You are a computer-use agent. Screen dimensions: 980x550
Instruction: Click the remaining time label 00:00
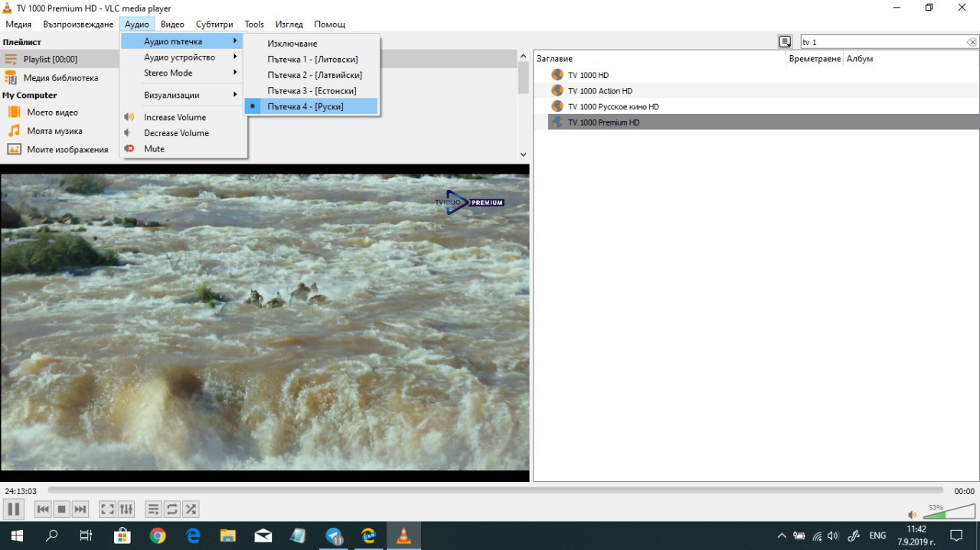pyautogui.click(x=964, y=491)
